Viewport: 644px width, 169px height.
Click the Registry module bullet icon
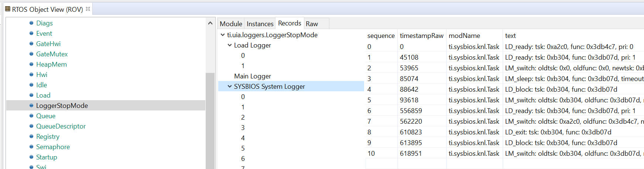tap(31, 137)
